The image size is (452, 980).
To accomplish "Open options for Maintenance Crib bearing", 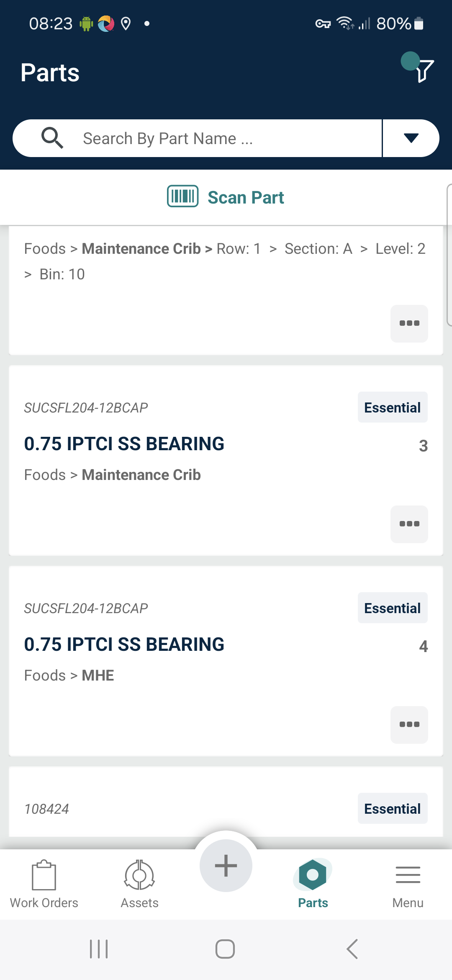I will tap(409, 524).
